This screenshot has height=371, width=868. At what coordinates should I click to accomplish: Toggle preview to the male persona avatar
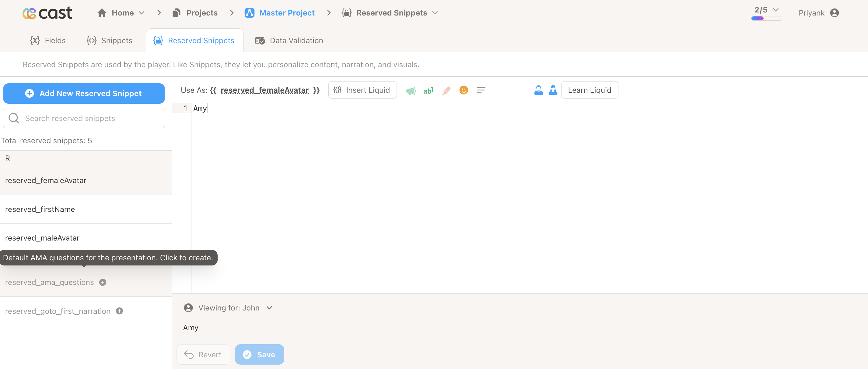coord(538,90)
